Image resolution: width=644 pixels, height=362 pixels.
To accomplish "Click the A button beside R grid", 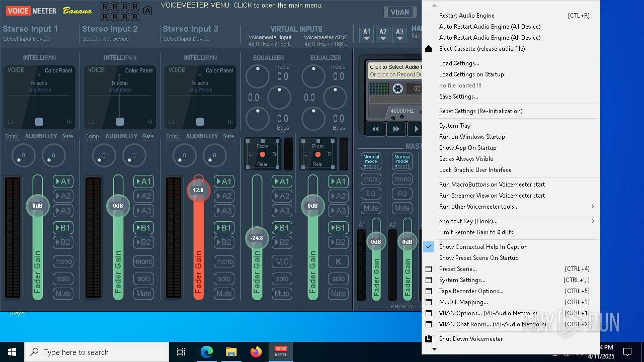I will coord(147,11).
